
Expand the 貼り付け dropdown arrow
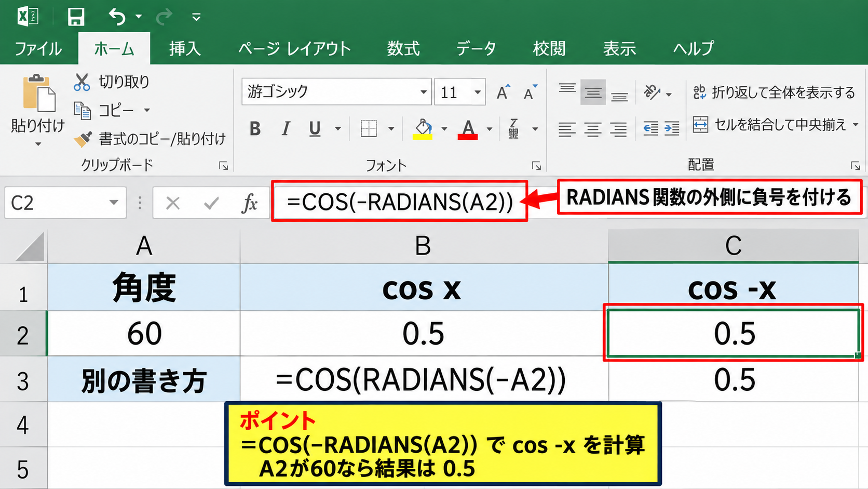click(x=38, y=144)
